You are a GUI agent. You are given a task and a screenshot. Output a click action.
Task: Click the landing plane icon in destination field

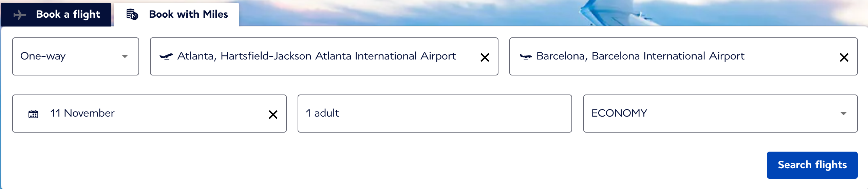coord(526,56)
